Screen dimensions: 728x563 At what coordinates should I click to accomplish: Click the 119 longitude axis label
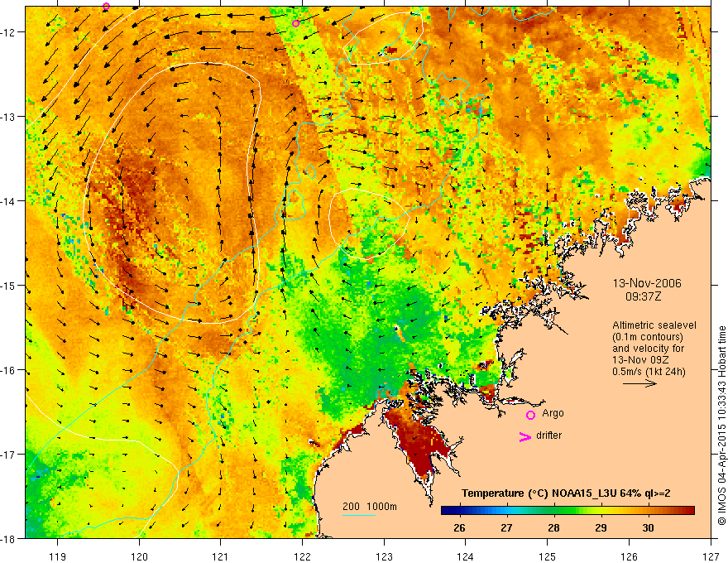(x=58, y=556)
